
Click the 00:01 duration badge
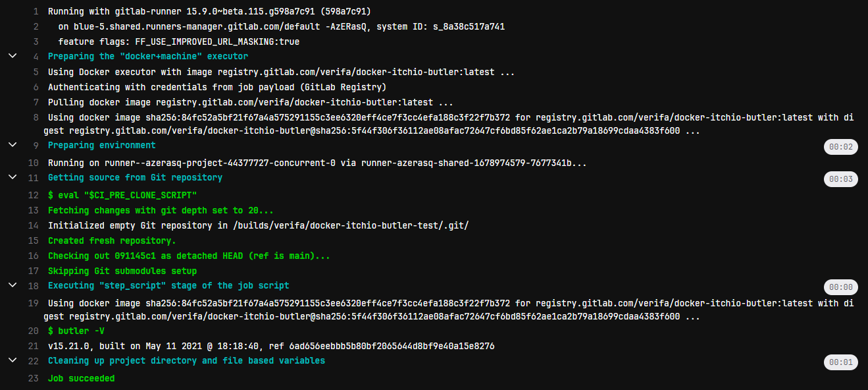click(840, 362)
